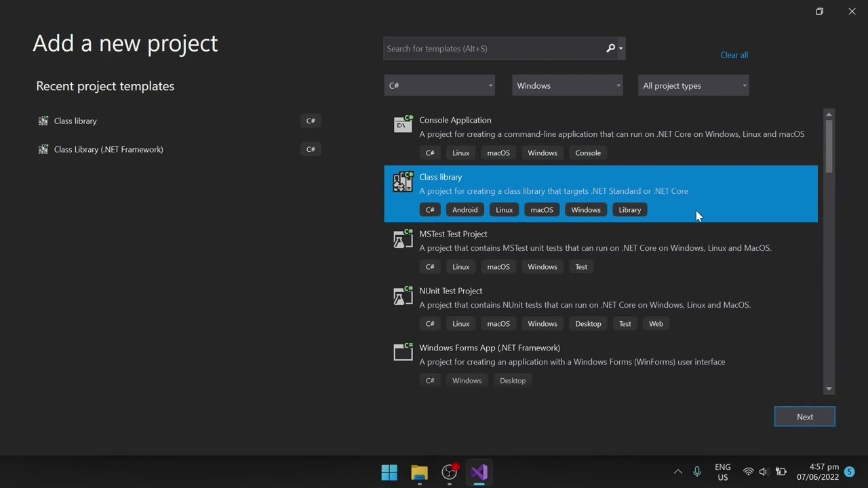Click the Android tag under Class library
Screen dimensions: 868x488
click(x=465, y=210)
